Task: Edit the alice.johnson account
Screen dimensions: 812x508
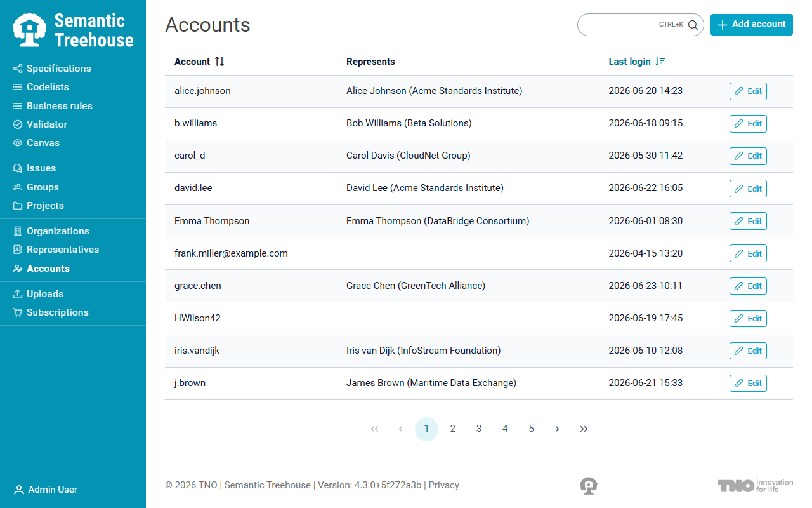Action: pyautogui.click(x=748, y=91)
